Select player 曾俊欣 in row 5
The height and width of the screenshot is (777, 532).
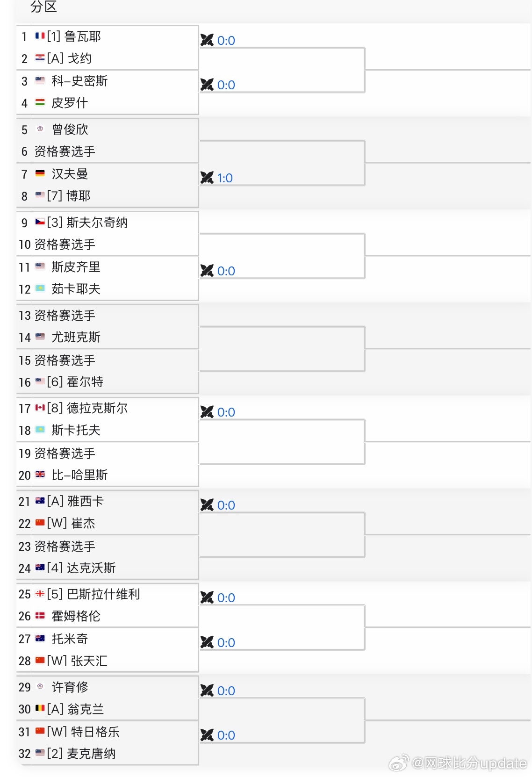(70, 129)
